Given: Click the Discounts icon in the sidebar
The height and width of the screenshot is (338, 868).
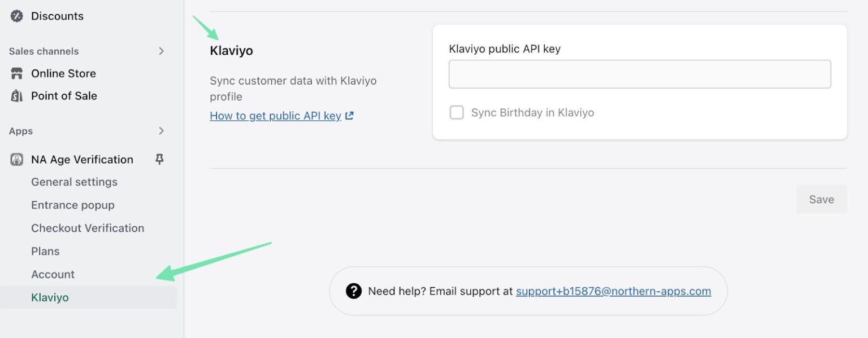Looking at the screenshot, I should pos(15,16).
